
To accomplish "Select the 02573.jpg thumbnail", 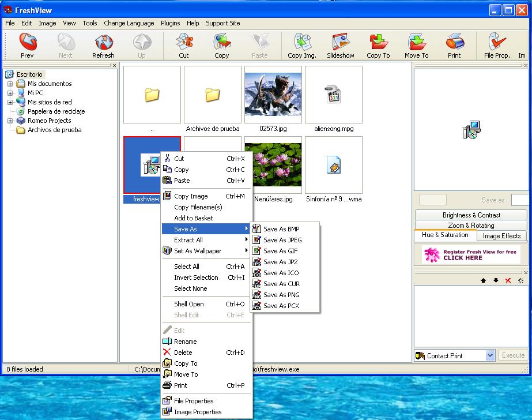I will coord(273,95).
